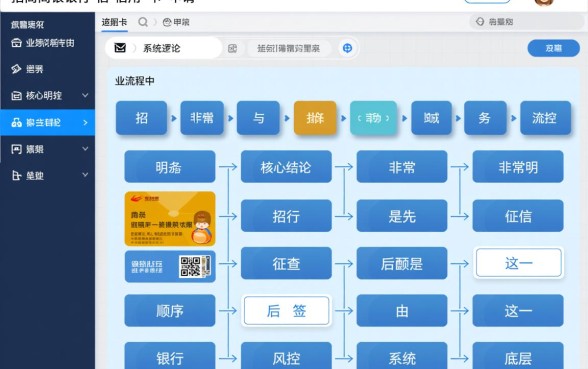This screenshot has height=369, width=588.
Task: Select the 招行 node
Action: tap(286, 216)
